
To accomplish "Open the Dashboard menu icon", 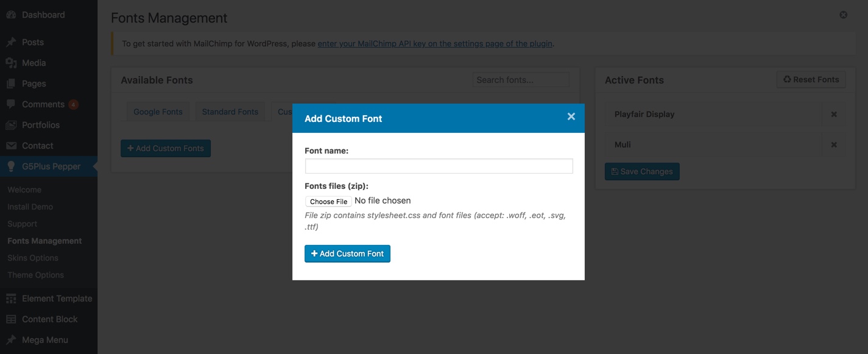I will click(x=11, y=15).
